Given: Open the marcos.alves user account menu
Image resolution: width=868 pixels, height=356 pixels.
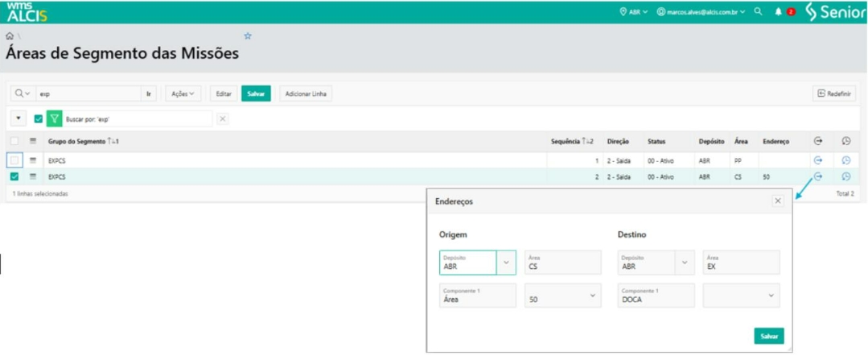Looking at the screenshot, I should coord(701,11).
